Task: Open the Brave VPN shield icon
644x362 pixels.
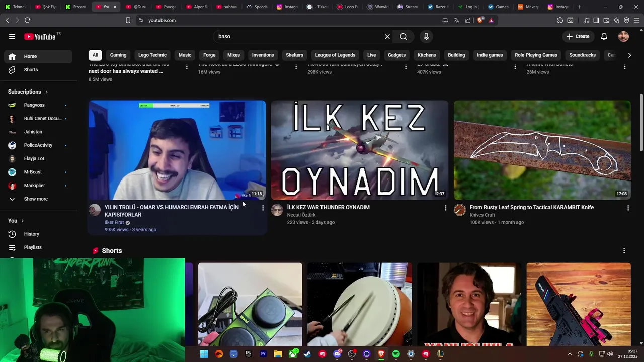Action: tap(626, 20)
